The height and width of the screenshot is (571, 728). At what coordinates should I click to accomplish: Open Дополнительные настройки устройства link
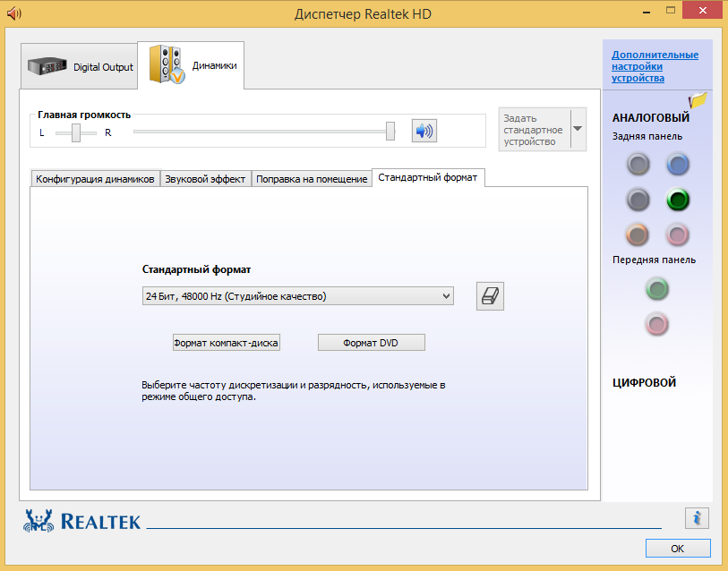click(x=655, y=66)
